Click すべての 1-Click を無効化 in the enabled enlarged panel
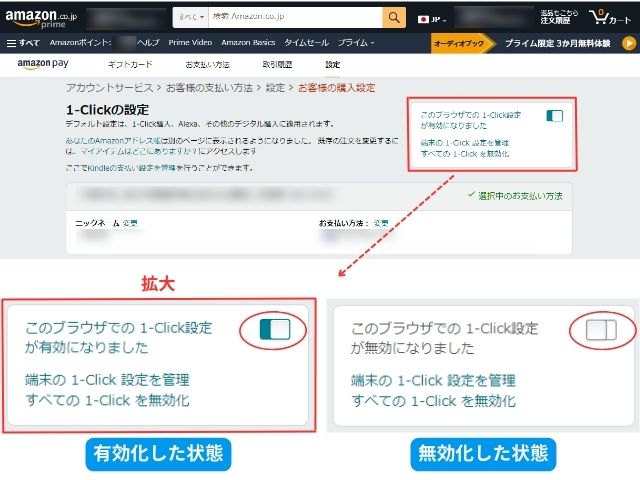This screenshot has width=640, height=480. point(107,400)
